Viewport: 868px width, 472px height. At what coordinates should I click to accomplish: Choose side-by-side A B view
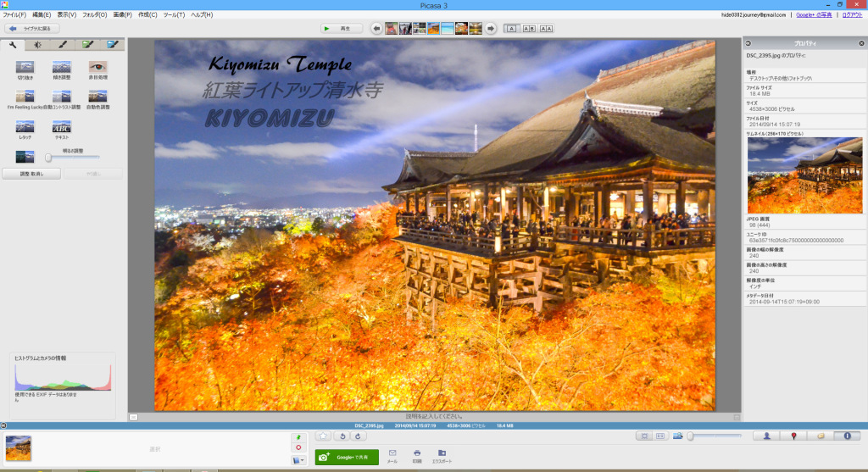point(529,28)
